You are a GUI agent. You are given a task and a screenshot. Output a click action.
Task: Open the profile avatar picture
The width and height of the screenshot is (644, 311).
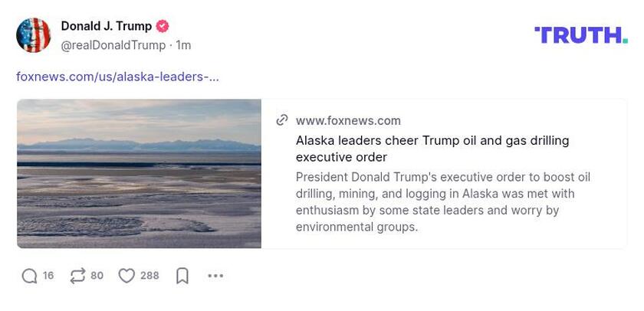(34, 35)
